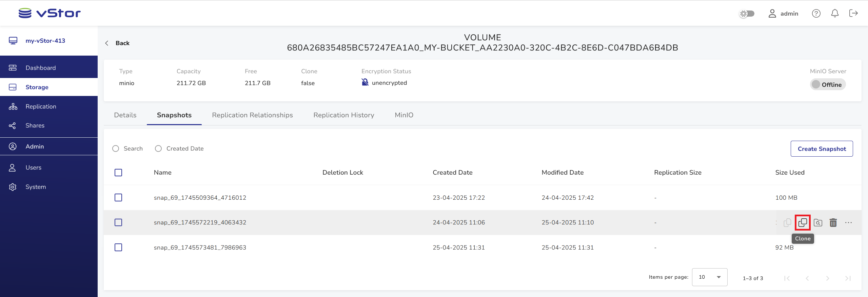Image resolution: width=868 pixels, height=297 pixels.
Task: Select the Created Date radio button
Action: [x=158, y=148]
